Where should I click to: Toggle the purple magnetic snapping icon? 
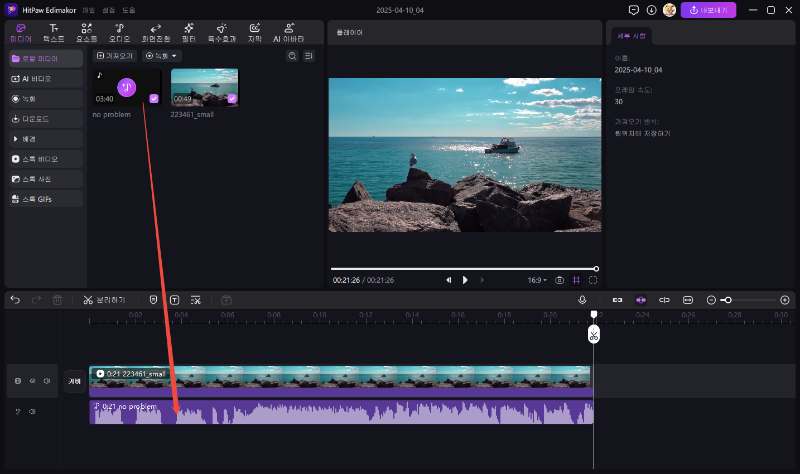[641, 300]
